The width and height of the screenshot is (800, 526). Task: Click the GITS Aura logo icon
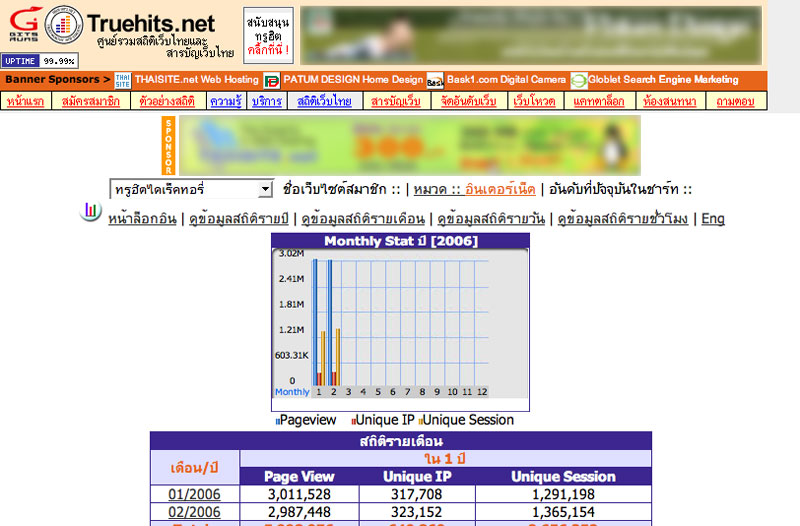tap(22, 24)
